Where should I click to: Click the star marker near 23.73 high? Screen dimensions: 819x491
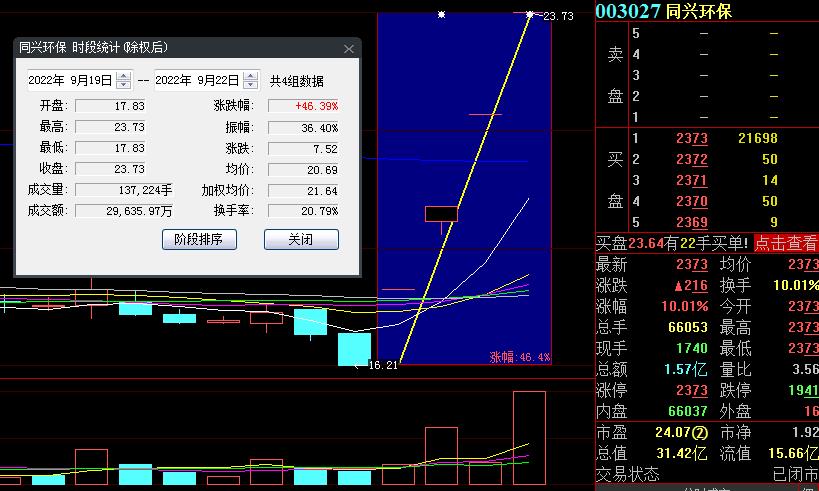tap(530, 14)
